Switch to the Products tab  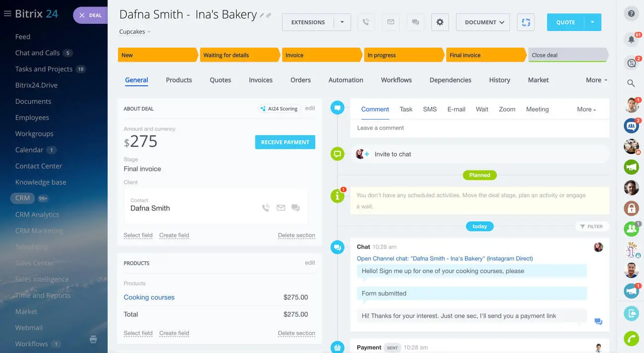(179, 80)
